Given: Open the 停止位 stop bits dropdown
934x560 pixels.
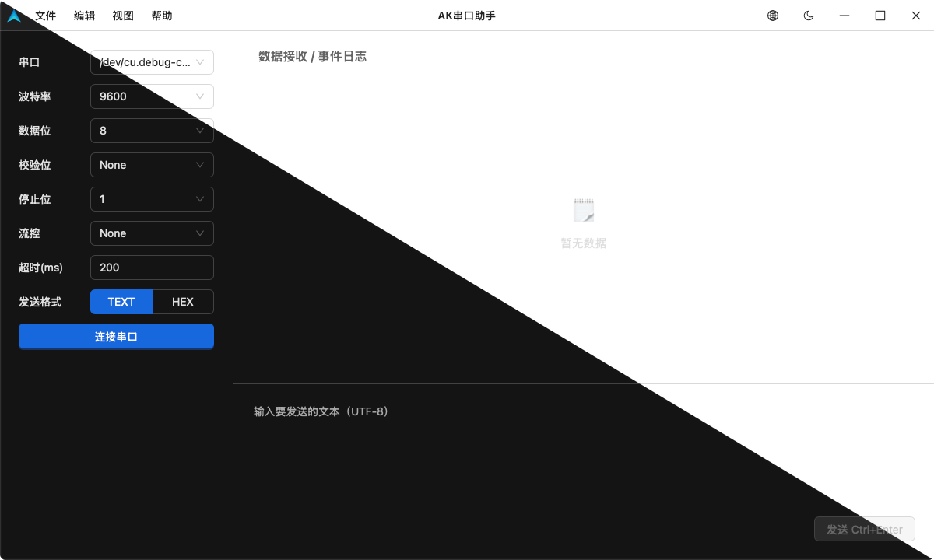Looking at the screenshot, I should click(x=152, y=199).
